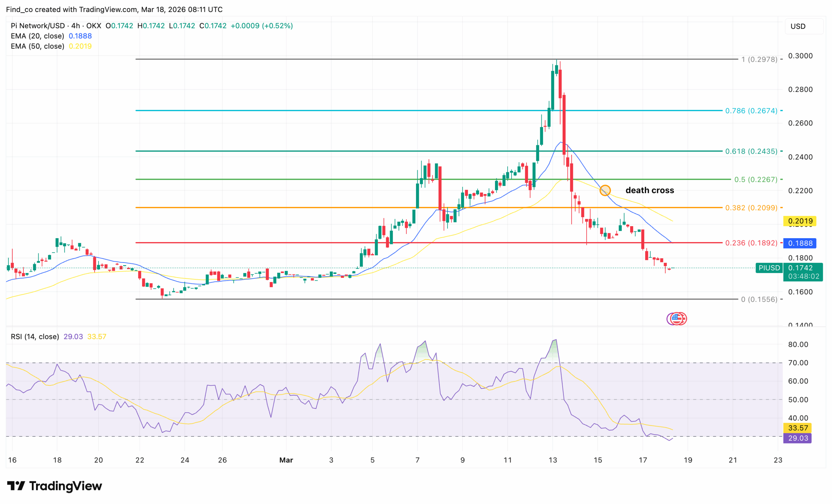The width and height of the screenshot is (832, 504).
Task: Click the US flag economic event icon
Action: tap(676, 318)
